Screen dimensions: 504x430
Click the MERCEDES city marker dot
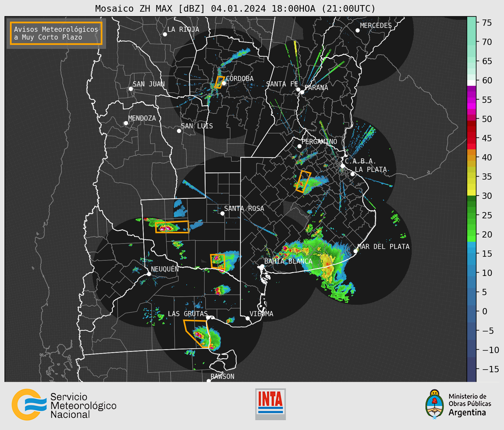pos(358,31)
